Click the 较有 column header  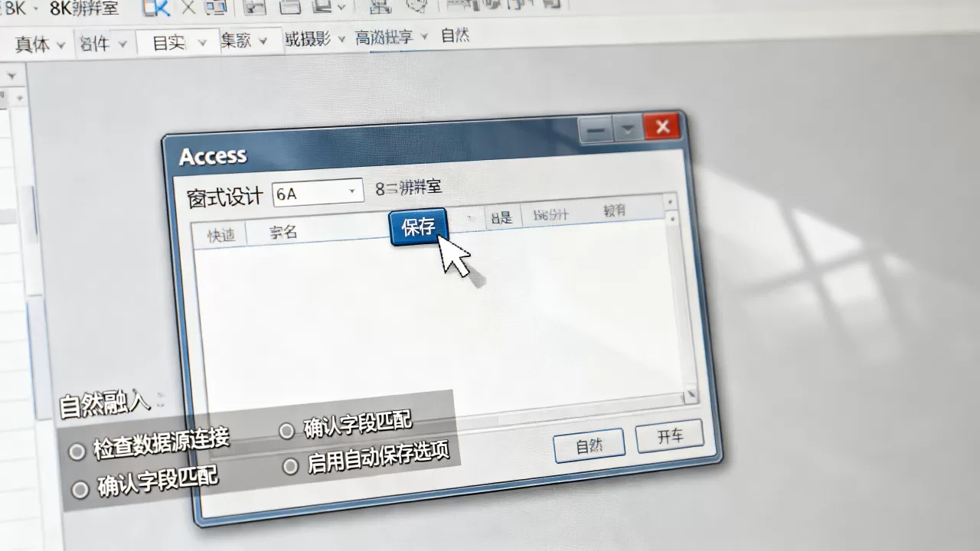(x=614, y=210)
